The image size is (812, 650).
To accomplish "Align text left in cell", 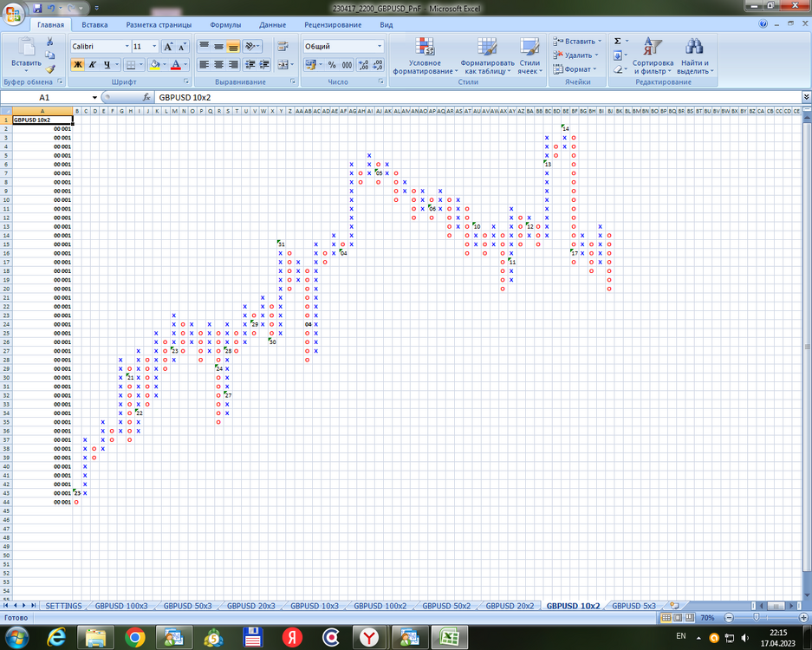I will (x=204, y=64).
